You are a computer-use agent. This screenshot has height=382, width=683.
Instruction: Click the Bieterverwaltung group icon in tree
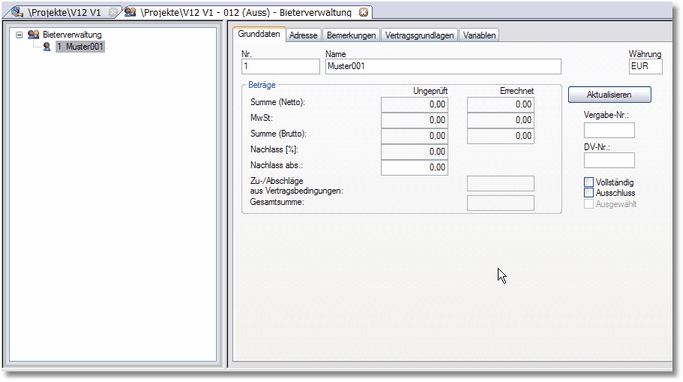33,34
